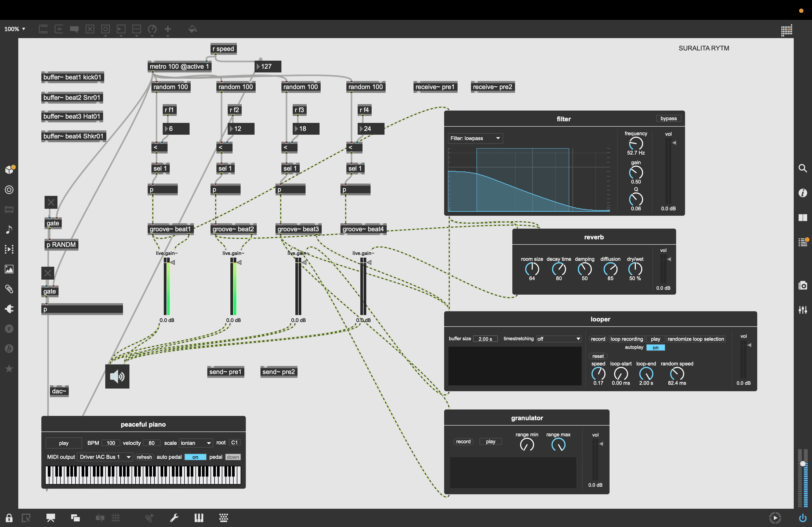The width and height of the screenshot is (812, 527).
Task: Toggle grid display in bottom toolbar
Action: tap(116, 518)
